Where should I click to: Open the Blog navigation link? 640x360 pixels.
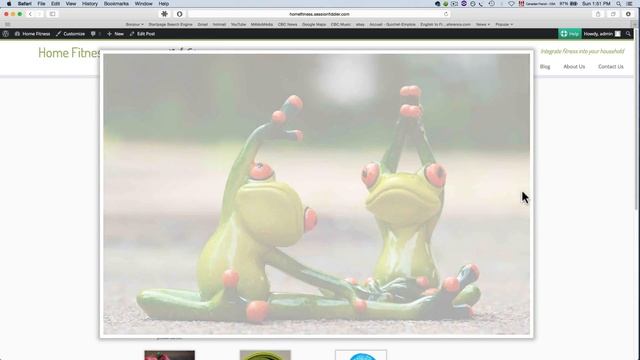545,67
